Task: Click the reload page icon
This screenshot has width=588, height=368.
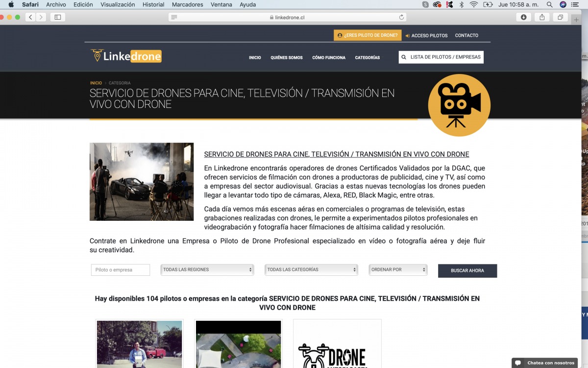Action: 402,17
